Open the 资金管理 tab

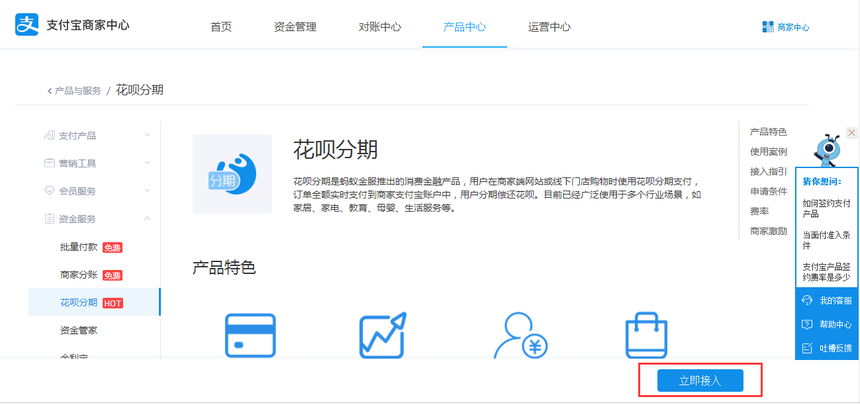[295, 27]
